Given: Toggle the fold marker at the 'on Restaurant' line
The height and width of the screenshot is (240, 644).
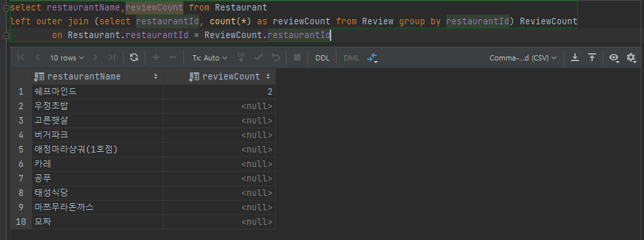Looking at the screenshot, I should pyautogui.click(x=6, y=36).
